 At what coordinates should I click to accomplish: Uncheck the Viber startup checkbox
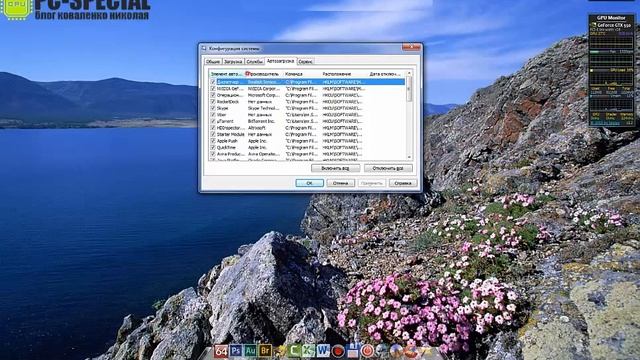(x=213, y=115)
